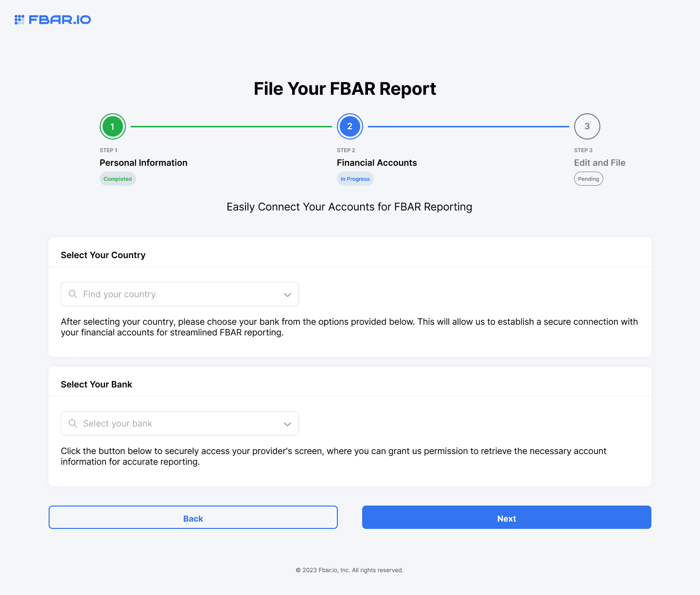Click the green progress connector line
Screen dimensions: 700x595
click(231, 126)
